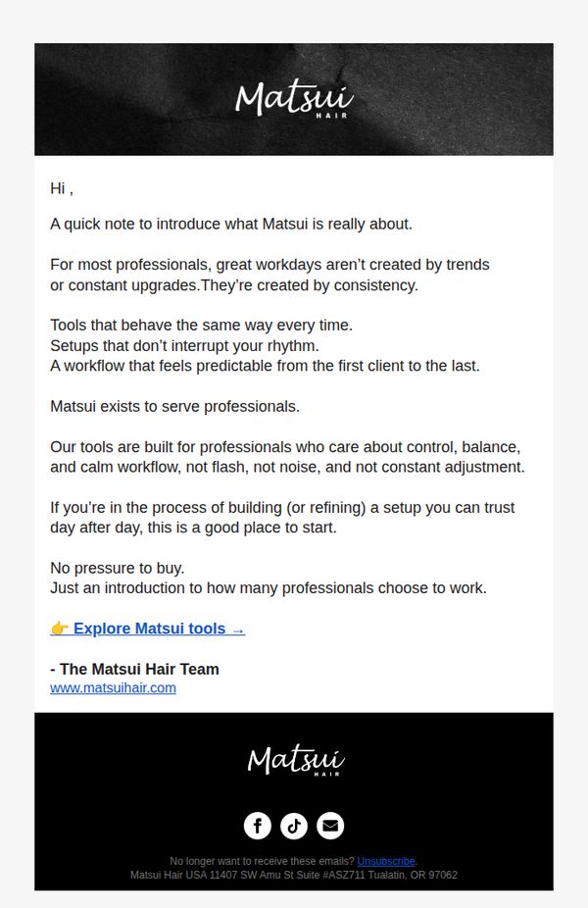Click the "A quick note to introduce" sentence
This screenshot has width=588, height=908.
(231, 225)
